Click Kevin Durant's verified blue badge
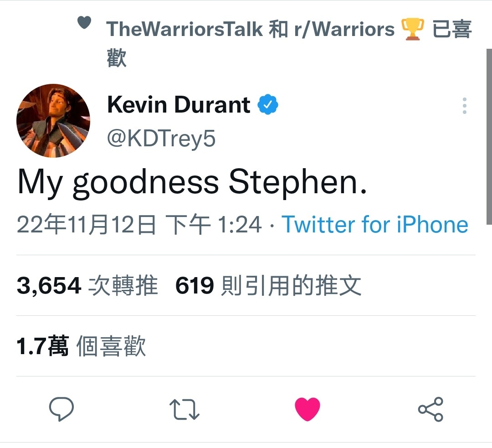Screen dimensions: 492x448 click(268, 104)
